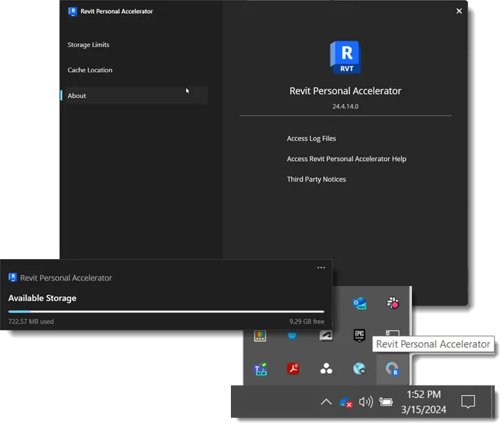Select the Cache Location tab
Viewport: 504px width, 427px height.
click(90, 70)
